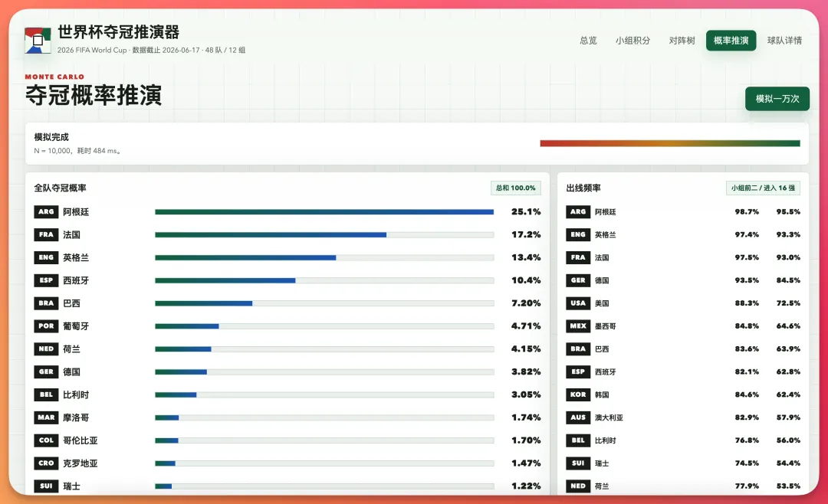Click the GER badge in title odds list
The height and width of the screenshot is (504, 828).
click(46, 371)
